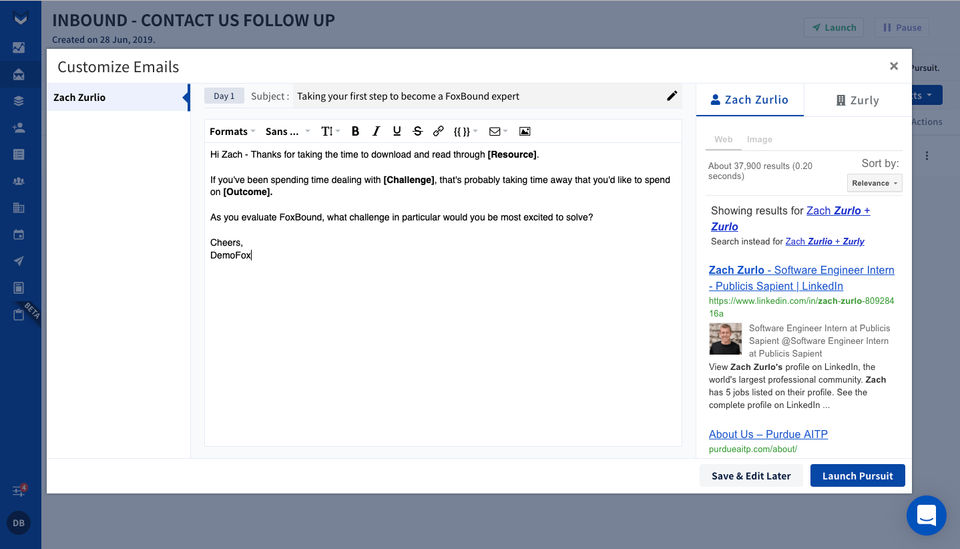Insert a hyperlink with link icon

point(438,131)
